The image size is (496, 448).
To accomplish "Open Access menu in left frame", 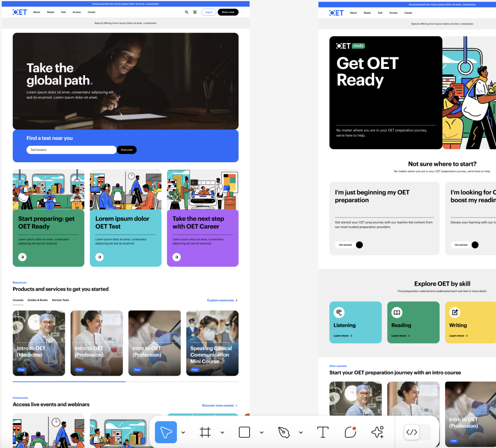I will 77,12.
